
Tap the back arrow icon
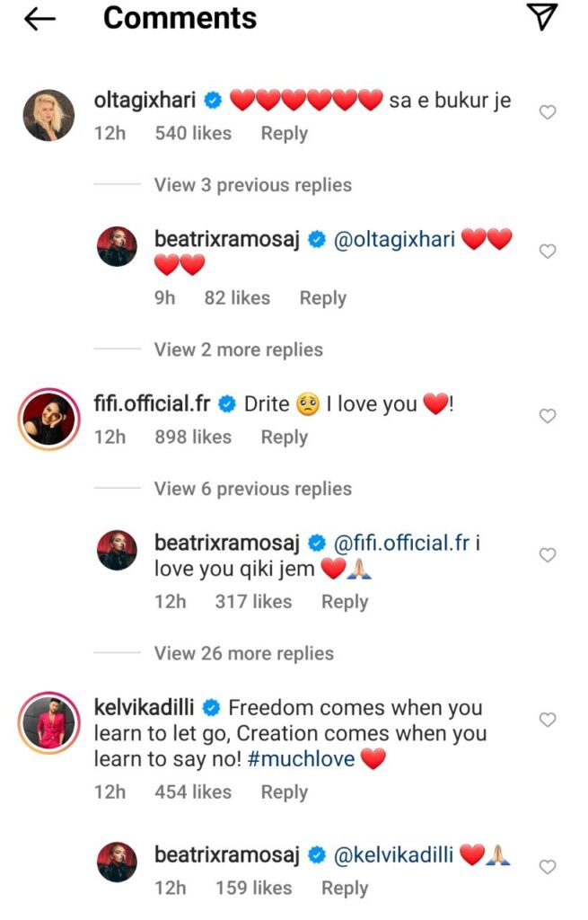[39, 19]
